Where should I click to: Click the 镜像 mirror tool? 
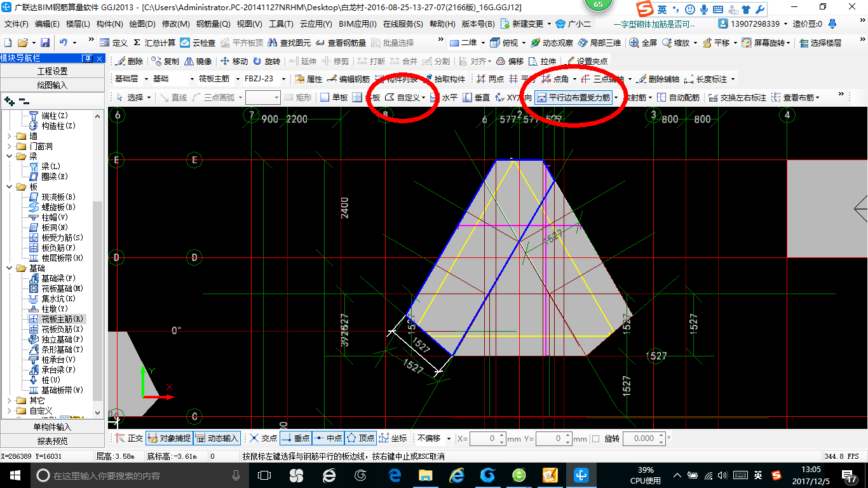tap(198, 62)
